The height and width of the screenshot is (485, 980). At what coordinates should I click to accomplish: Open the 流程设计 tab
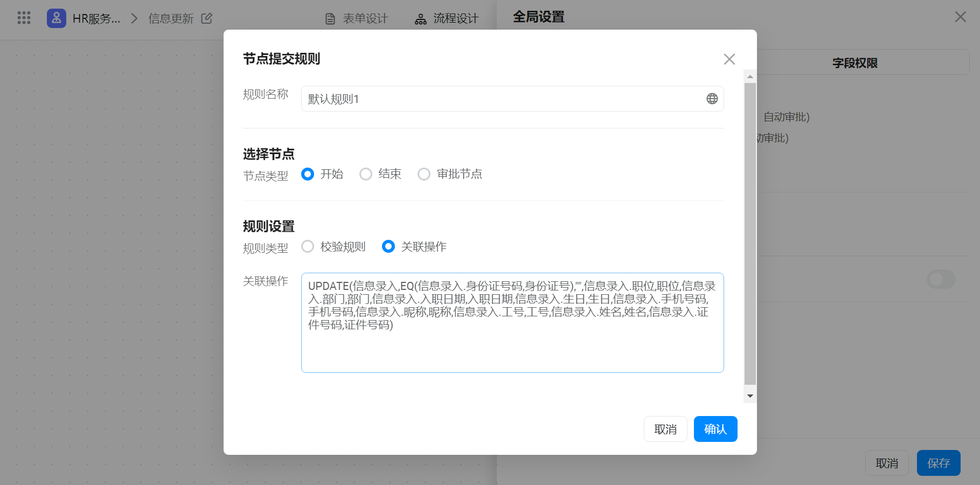tap(447, 19)
